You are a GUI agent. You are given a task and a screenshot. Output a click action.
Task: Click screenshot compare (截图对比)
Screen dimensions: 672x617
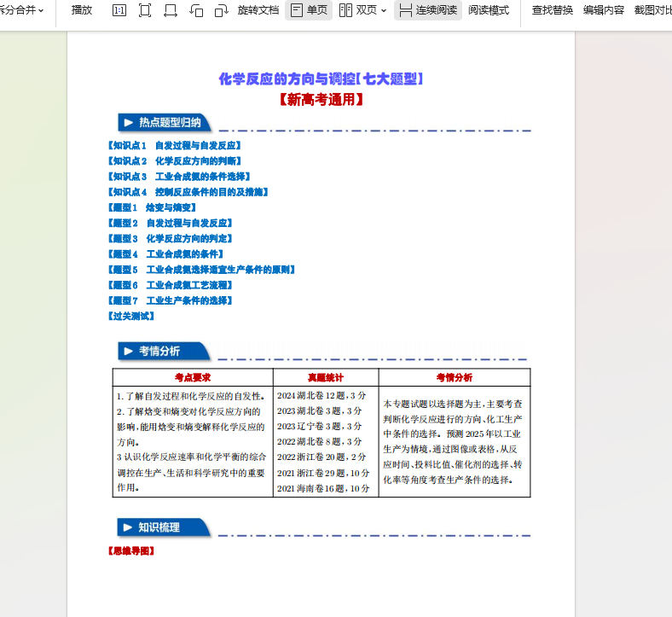tap(652, 10)
